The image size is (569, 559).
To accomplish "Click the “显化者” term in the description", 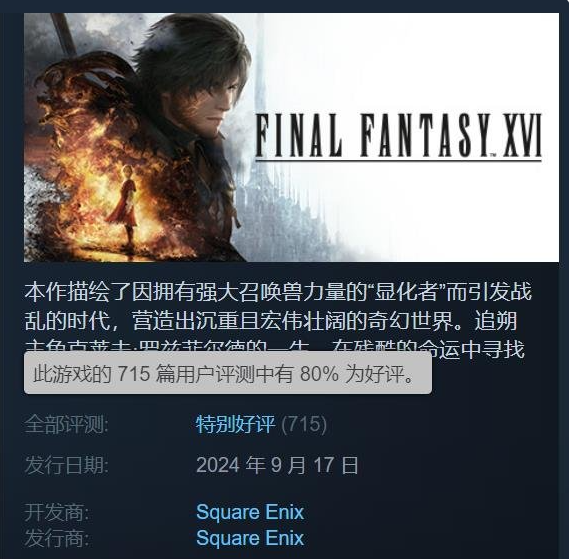I will tap(406, 292).
